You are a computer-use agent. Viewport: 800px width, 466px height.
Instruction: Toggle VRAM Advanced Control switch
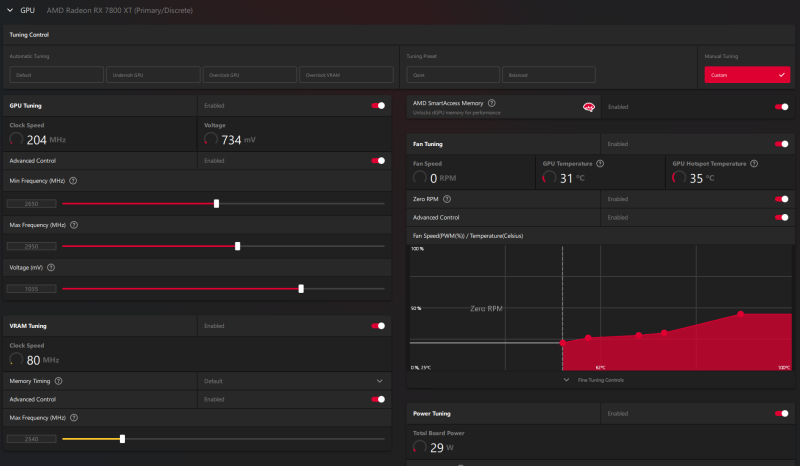(378, 399)
